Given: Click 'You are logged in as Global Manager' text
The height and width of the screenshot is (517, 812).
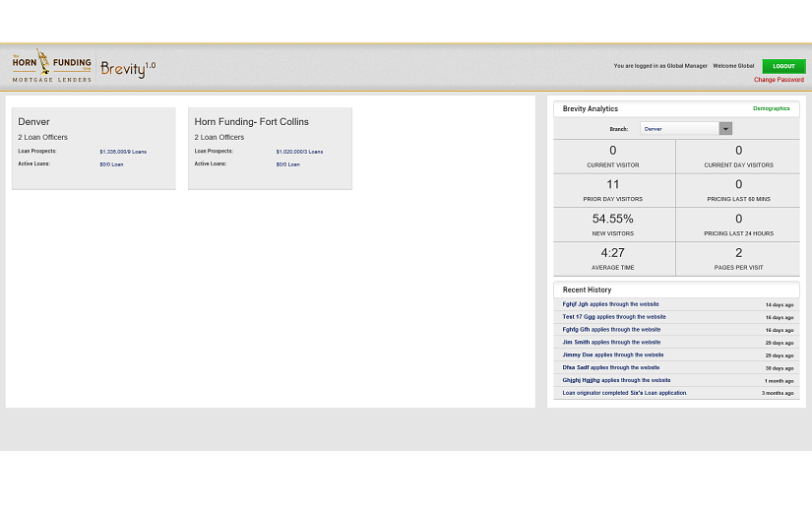Looking at the screenshot, I should pos(660,66).
